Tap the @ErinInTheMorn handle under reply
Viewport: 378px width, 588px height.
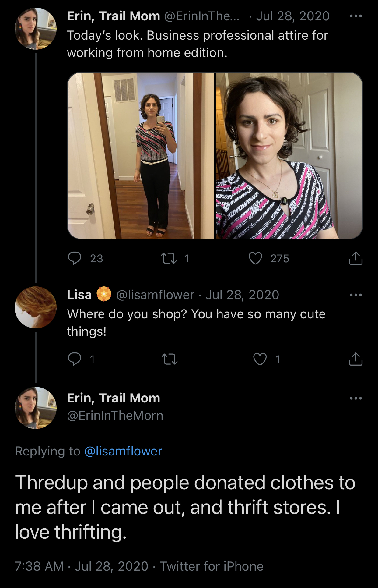click(x=115, y=416)
